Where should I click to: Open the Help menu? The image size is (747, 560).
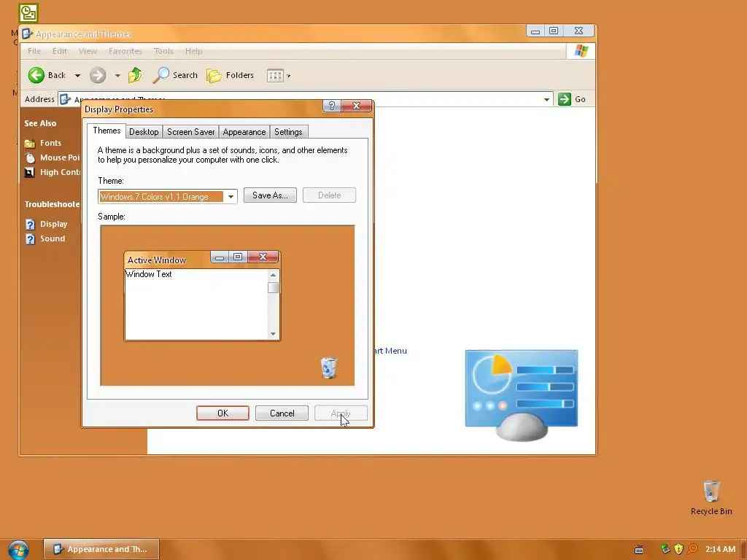point(193,51)
